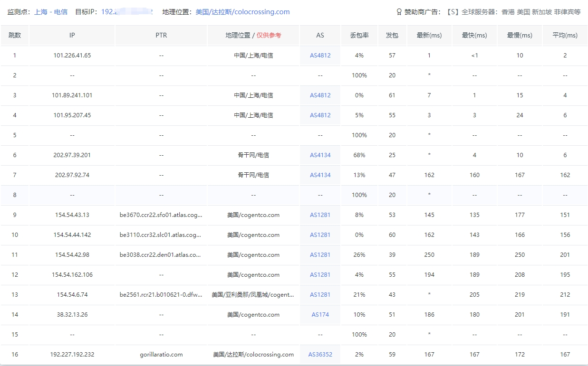Click IP address 38.32.13.26
The image size is (588, 366).
click(72, 315)
